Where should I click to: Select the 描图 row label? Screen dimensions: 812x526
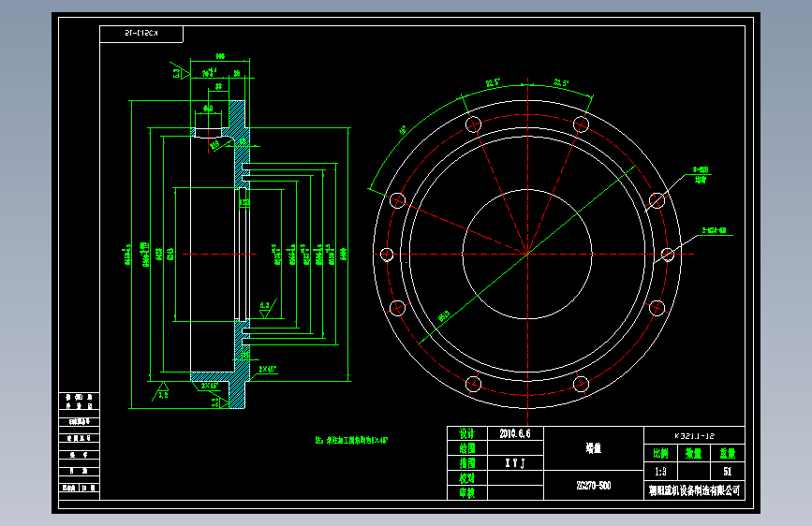466,463
